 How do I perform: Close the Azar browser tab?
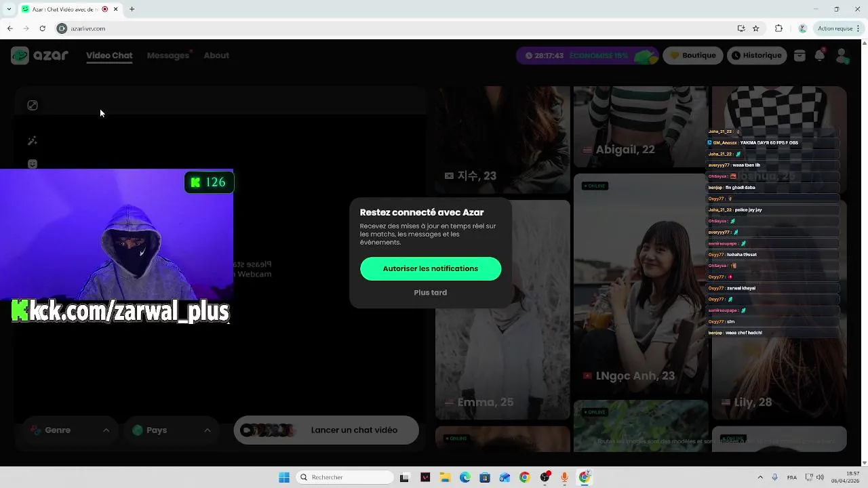pos(116,9)
